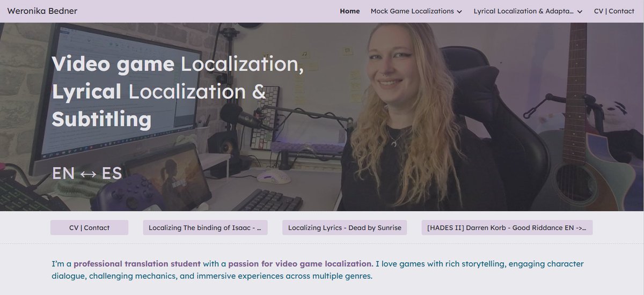Open Lyrical Localization & Adapta... menu item
This screenshot has height=295, width=644.
click(523, 11)
